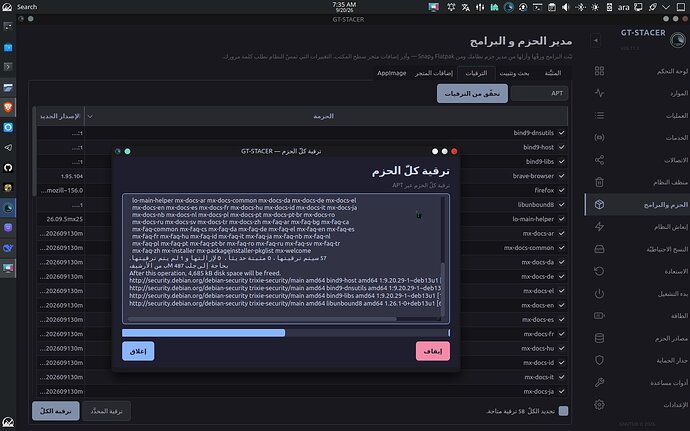Image resolution: width=690 pixels, height=431 pixels.
Task: Open the GitHub app in the left dock
Action: pyautogui.click(x=8, y=168)
